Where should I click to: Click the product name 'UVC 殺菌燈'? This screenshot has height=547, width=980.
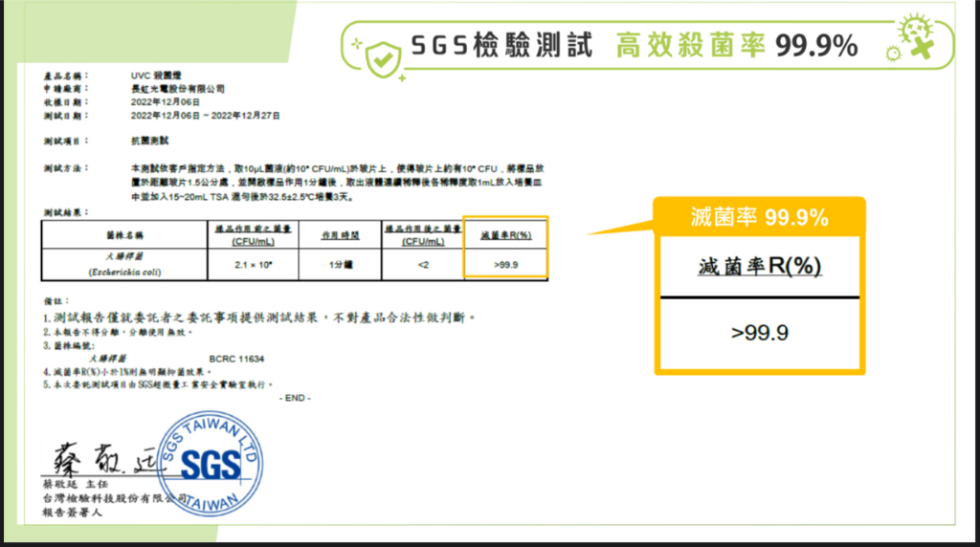point(155,75)
